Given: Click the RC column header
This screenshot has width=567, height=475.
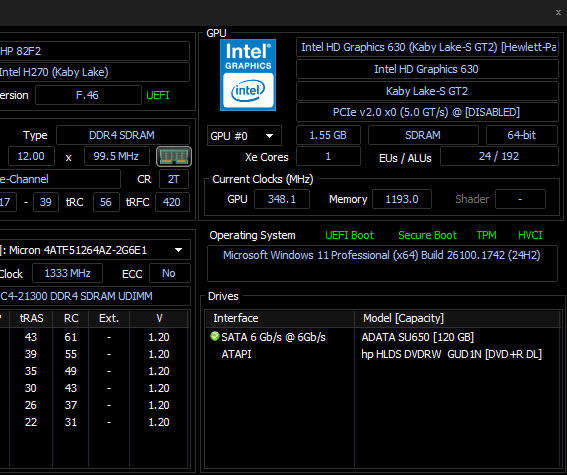Looking at the screenshot, I should pos(71,318).
